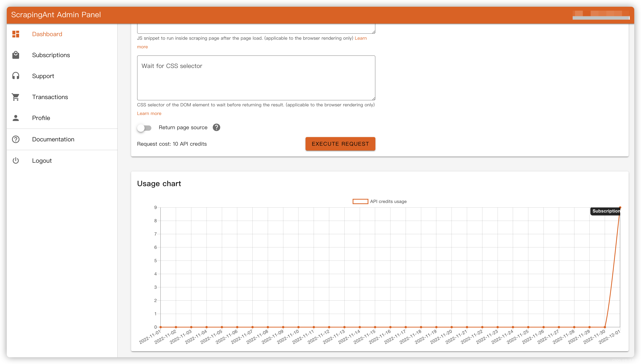Toggle API credits usage legend box
The height and width of the screenshot is (364, 641).
coord(360,201)
